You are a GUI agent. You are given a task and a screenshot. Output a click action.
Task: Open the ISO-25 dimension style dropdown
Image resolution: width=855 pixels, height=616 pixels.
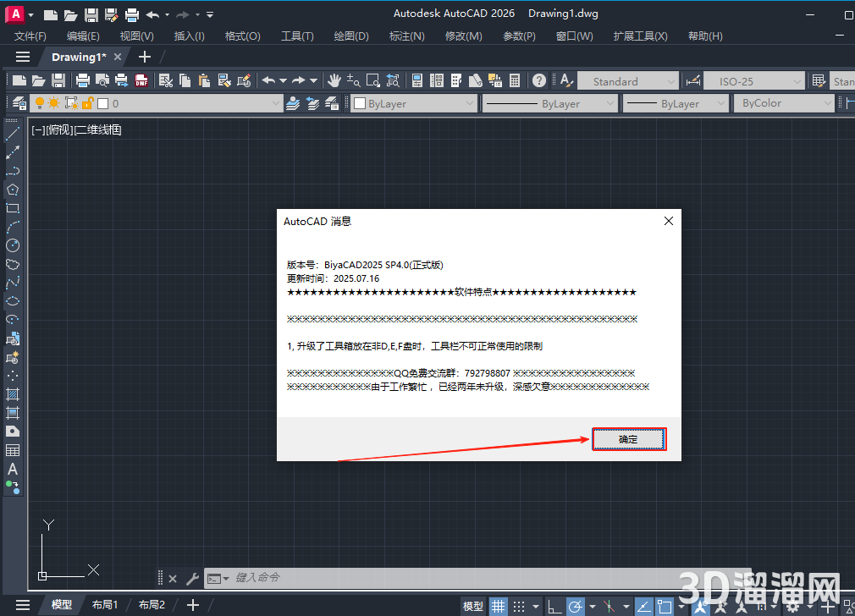[x=753, y=81]
